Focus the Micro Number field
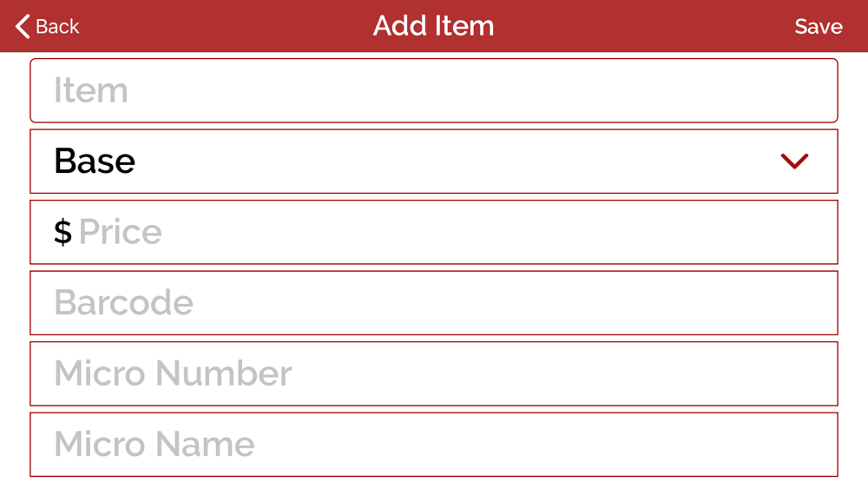 click(x=434, y=373)
